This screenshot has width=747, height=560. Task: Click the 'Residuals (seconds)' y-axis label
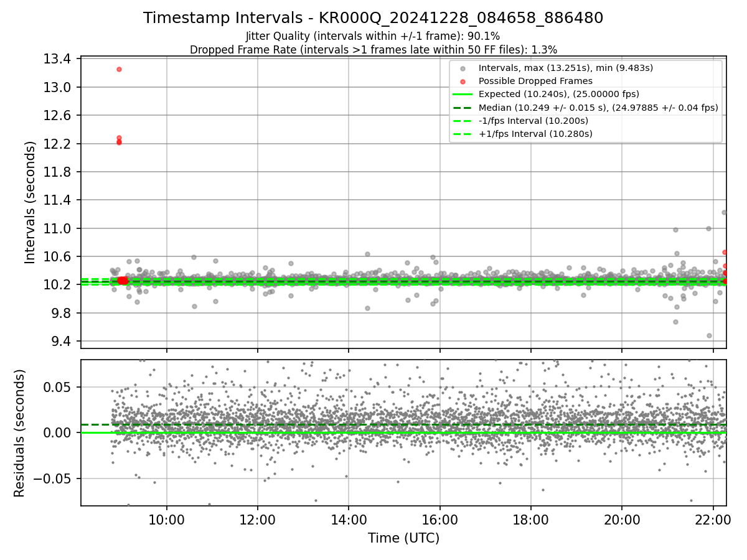pyautogui.click(x=19, y=433)
